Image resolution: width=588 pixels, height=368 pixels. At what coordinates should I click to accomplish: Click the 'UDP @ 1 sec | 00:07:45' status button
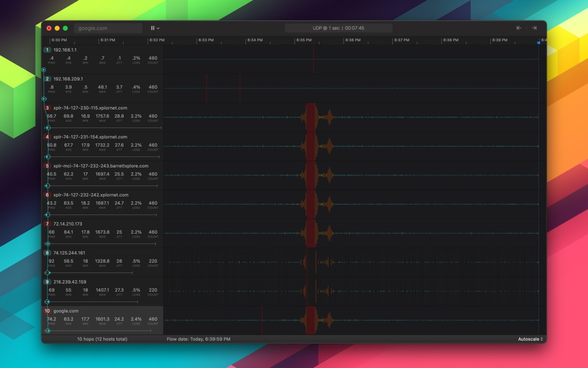(x=339, y=27)
